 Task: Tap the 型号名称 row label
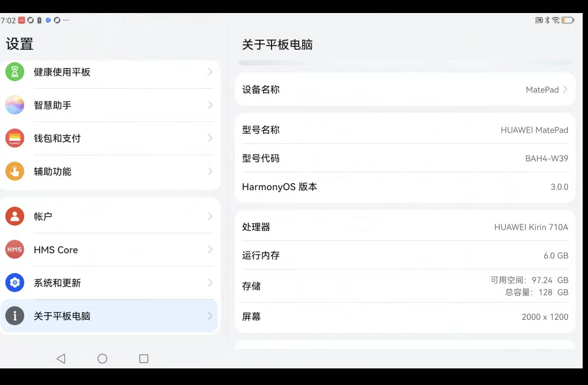[x=261, y=130]
